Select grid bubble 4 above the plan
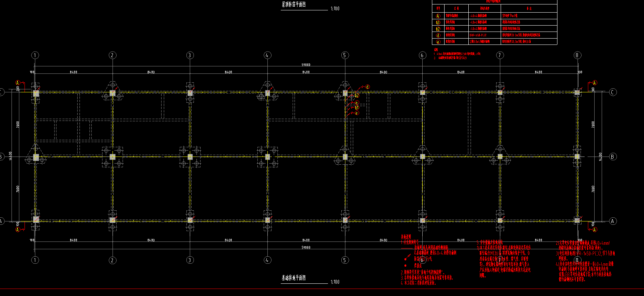Viewport: 644px width, 296px height. (267, 55)
